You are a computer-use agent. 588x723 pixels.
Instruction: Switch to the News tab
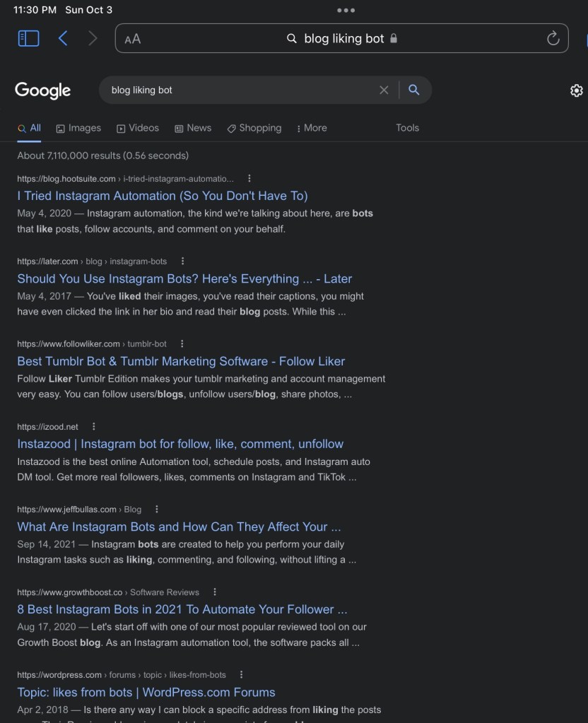click(x=193, y=128)
